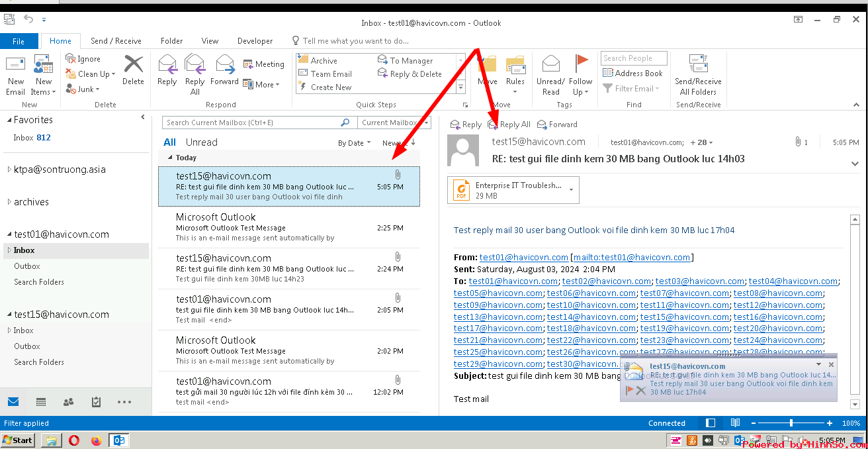Expand the +28 recipients list

(701, 142)
